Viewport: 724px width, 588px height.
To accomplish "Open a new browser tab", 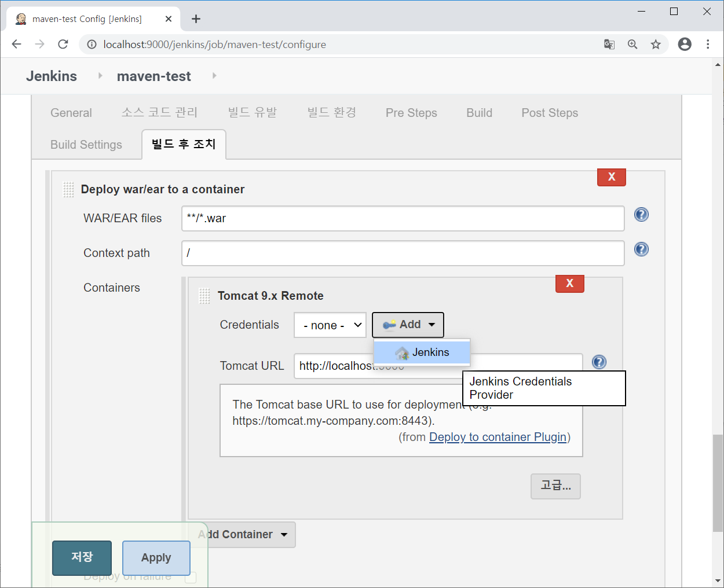I will [196, 19].
